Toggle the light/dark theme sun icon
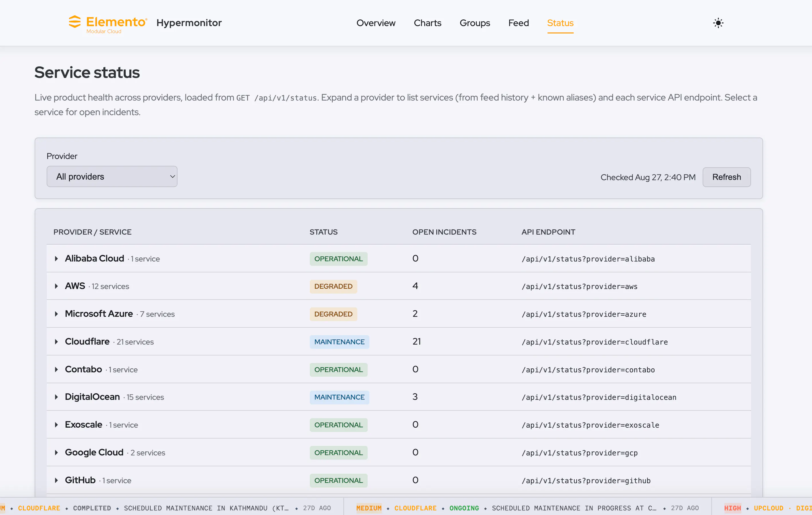 click(718, 23)
